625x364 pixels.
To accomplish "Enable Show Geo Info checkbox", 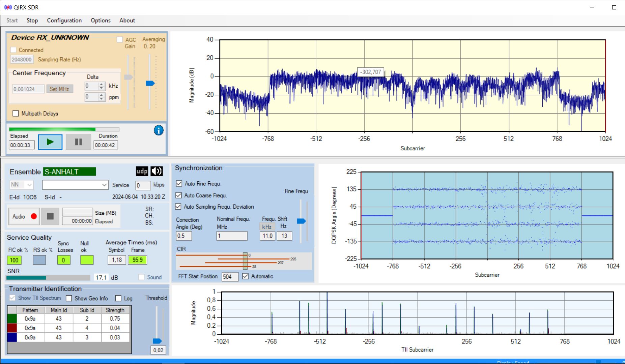I will coord(69,298).
